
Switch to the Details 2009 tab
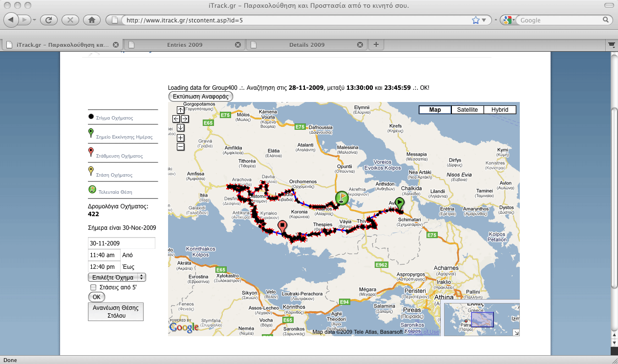click(307, 44)
